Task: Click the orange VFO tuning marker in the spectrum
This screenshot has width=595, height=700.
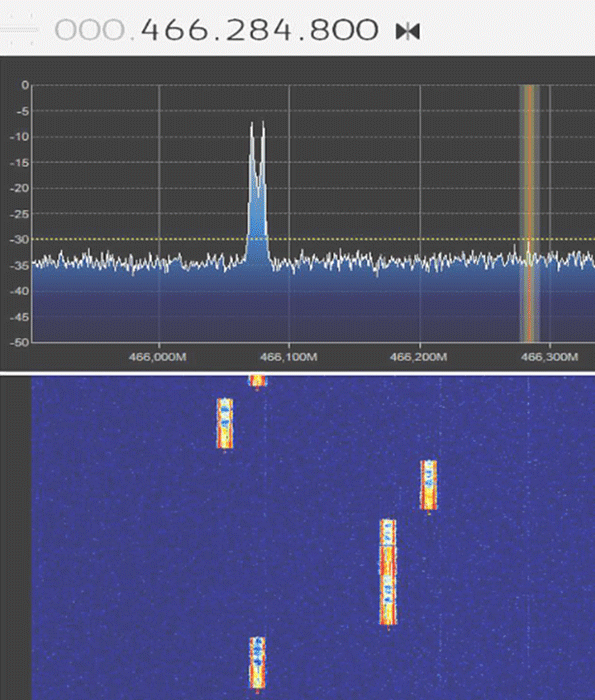Action: [529, 213]
